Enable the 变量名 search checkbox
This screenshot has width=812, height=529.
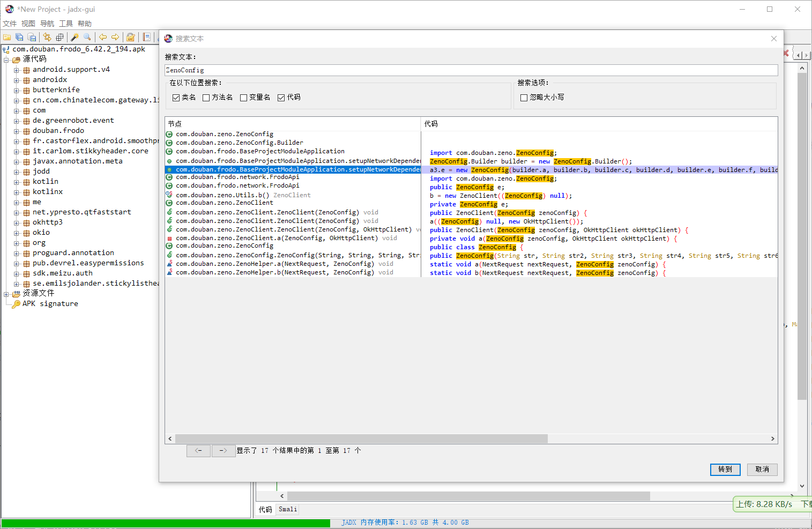tap(243, 98)
